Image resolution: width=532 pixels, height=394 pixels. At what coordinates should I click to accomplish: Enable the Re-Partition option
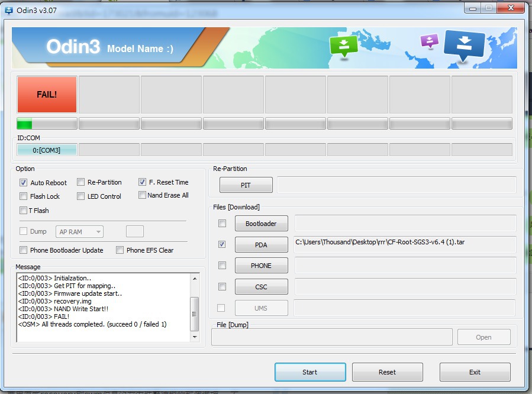[x=80, y=182]
